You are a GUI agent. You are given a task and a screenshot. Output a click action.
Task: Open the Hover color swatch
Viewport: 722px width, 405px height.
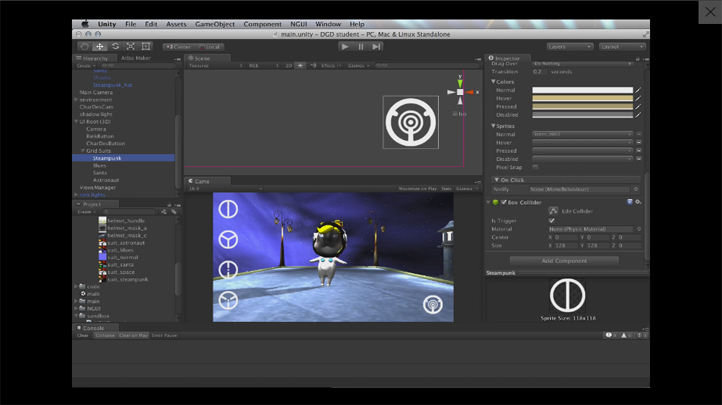tap(582, 98)
